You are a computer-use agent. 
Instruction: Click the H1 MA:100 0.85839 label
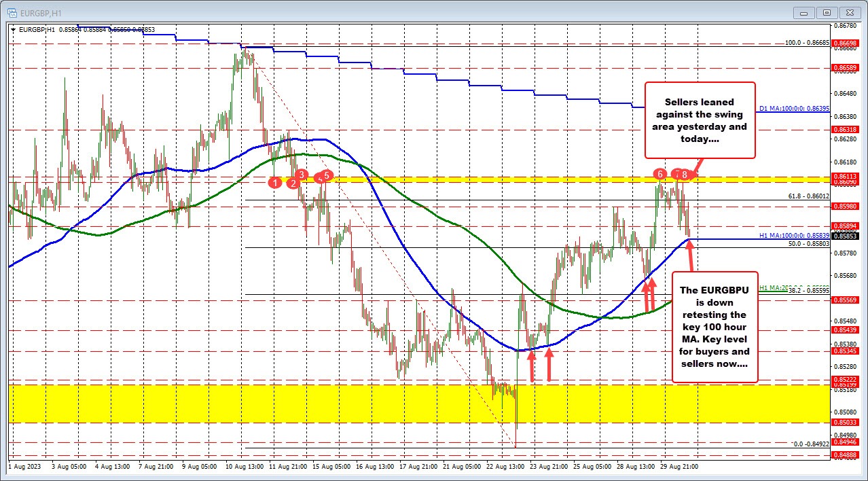point(793,236)
